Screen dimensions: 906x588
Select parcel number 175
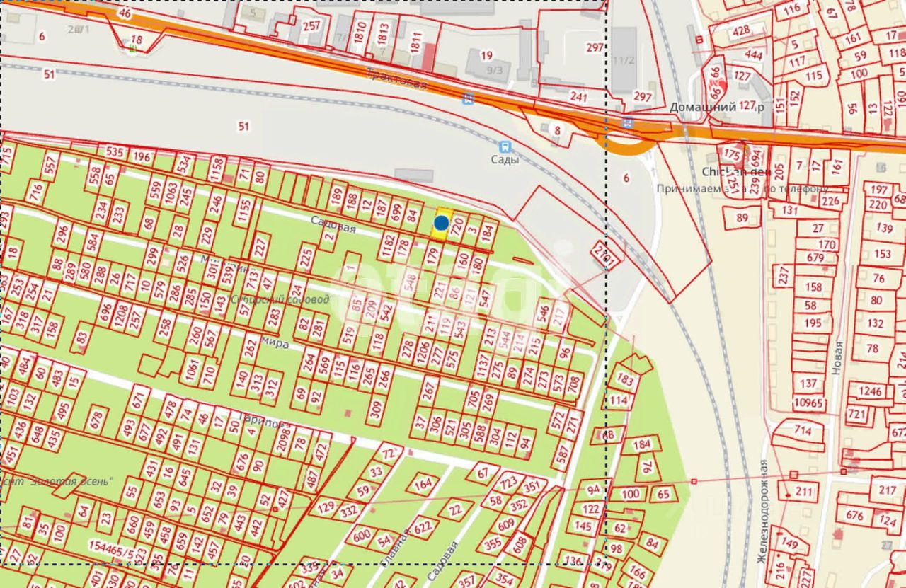[x=733, y=155]
